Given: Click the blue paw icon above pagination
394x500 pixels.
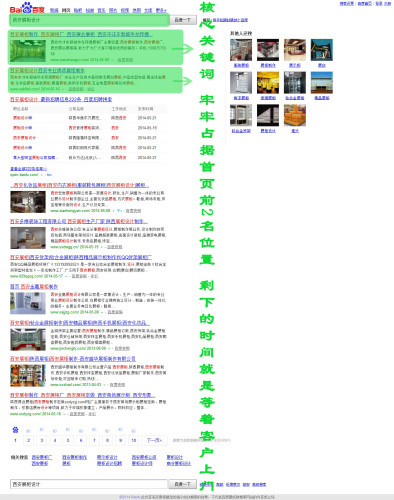Looking at the screenshot, I should click(x=15, y=430).
